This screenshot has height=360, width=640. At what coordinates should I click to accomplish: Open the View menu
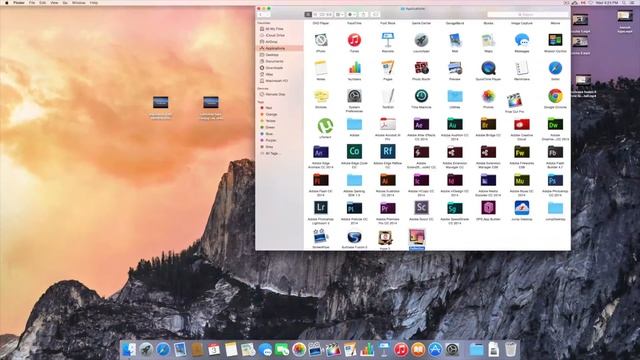coord(54,2)
